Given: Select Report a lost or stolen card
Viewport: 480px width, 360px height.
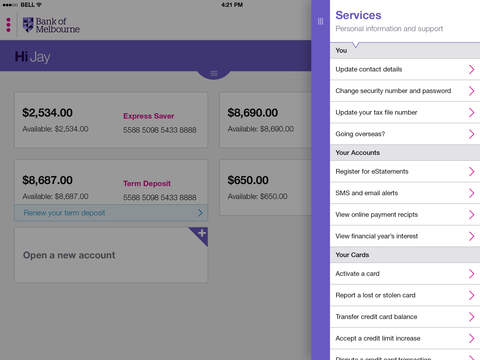Looking at the screenshot, I should 405,295.
